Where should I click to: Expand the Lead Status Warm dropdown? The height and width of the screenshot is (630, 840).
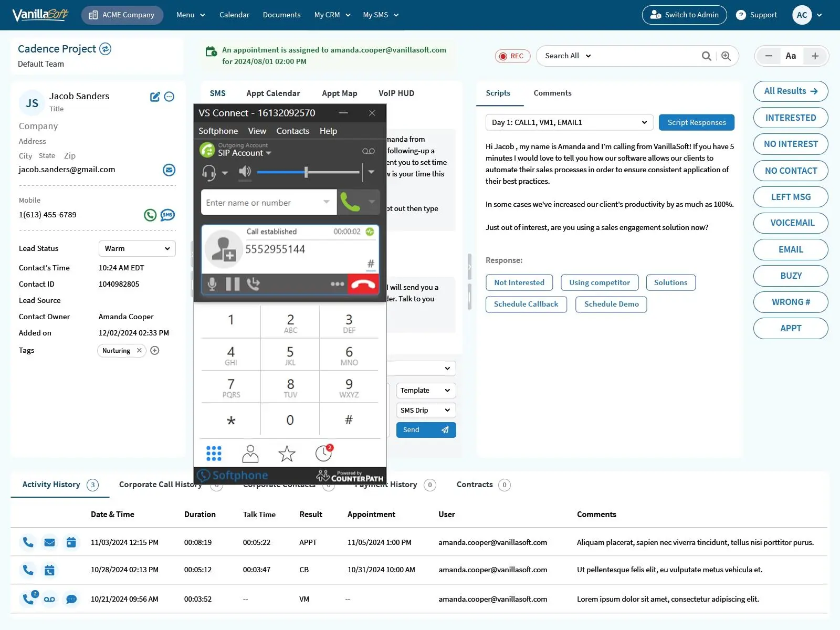pyautogui.click(x=137, y=249)
